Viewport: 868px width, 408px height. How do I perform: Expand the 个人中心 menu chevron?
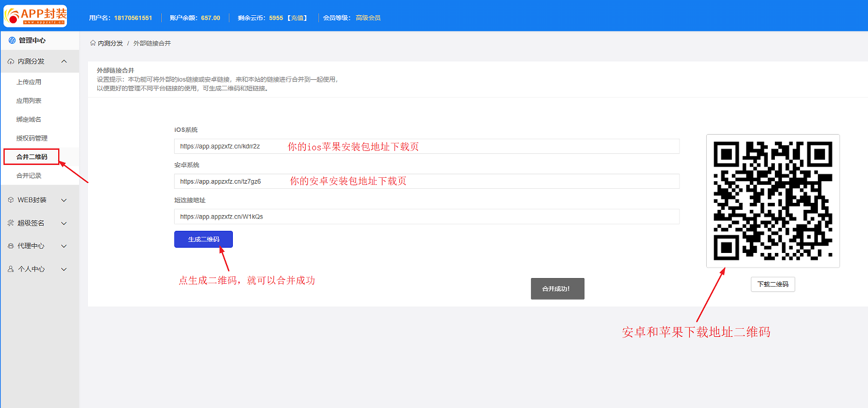pyautogui.click(x=64, y=269)
